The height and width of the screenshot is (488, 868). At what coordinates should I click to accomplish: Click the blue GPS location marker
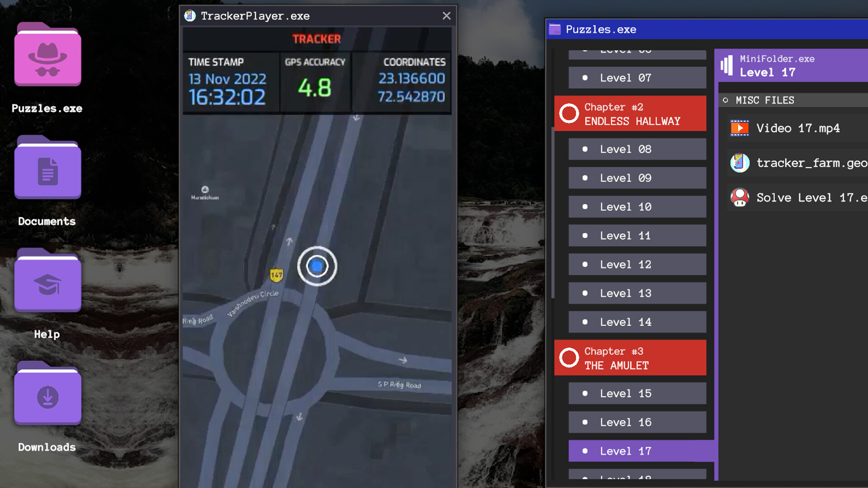317,266
